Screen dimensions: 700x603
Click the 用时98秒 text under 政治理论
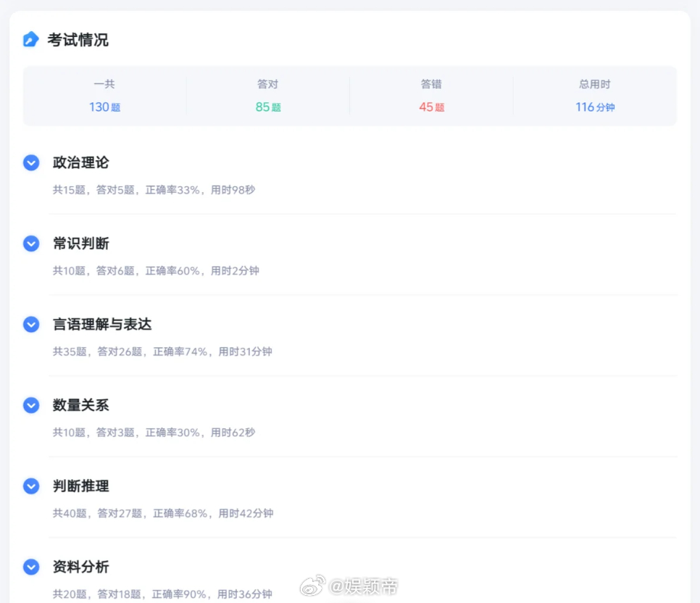(233, 189)
